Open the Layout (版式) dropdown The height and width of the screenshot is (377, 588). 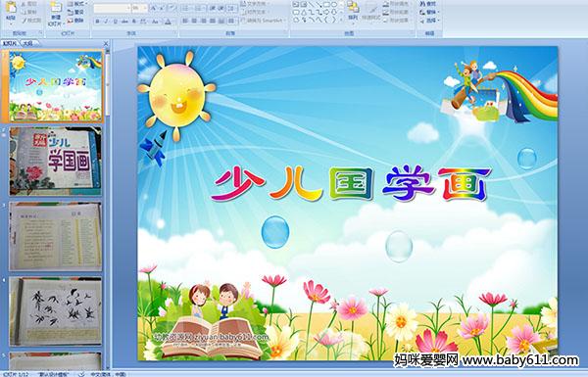click(x=77, y=4)
